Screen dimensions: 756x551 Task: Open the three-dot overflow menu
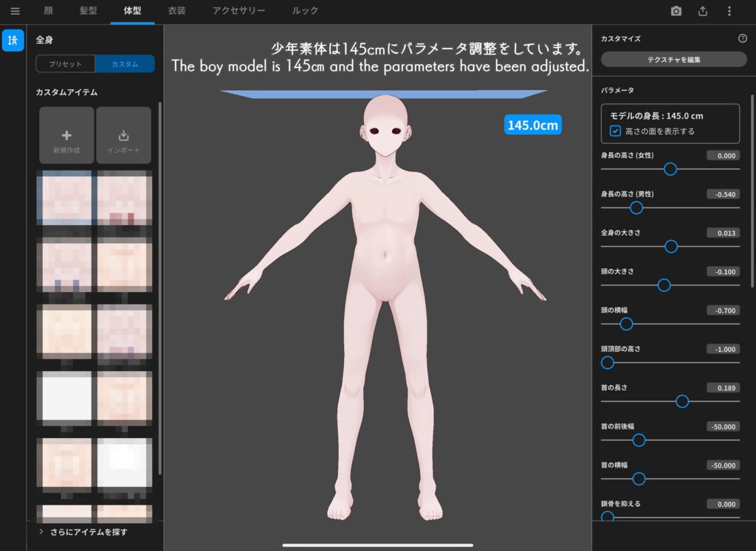coord(729,11)
